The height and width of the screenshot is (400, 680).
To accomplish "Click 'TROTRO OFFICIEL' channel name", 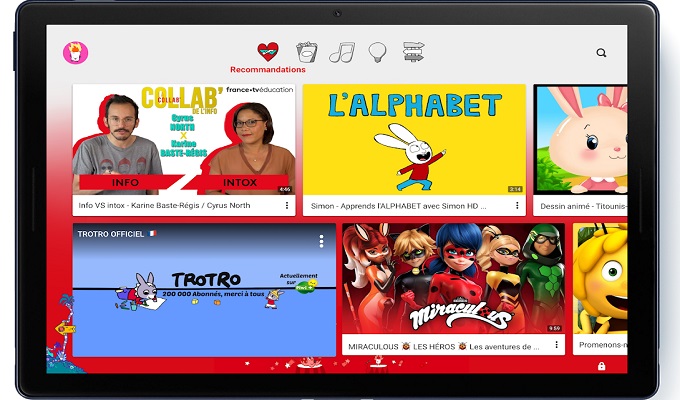I will pyautogui.click(x=111, y=234).
